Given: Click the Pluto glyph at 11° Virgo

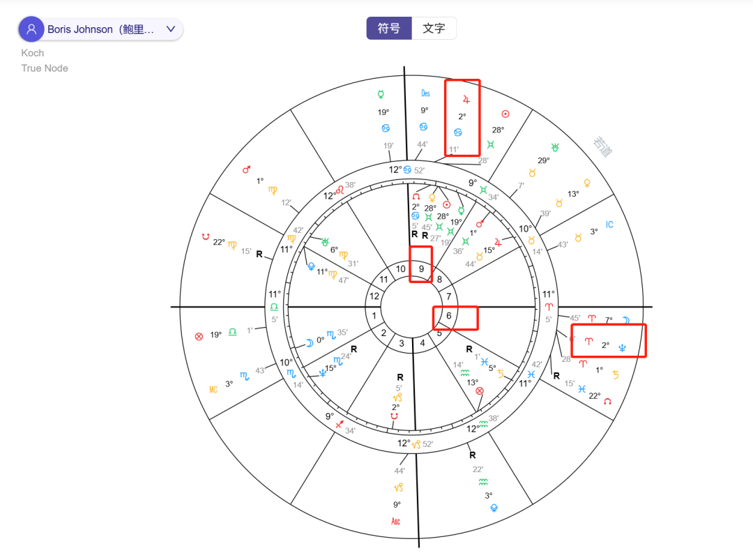Looking at the screenshot, I should (x=312, y=266).
